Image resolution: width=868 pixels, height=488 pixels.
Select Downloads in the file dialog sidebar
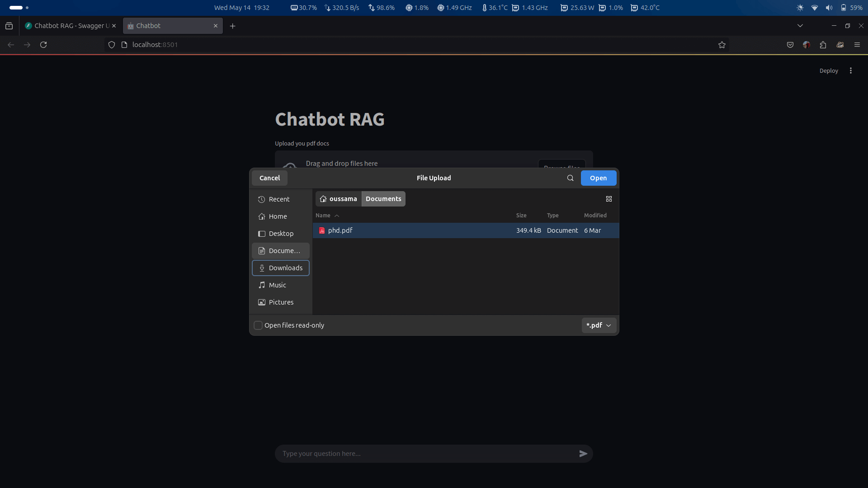[x=281, y=268]
